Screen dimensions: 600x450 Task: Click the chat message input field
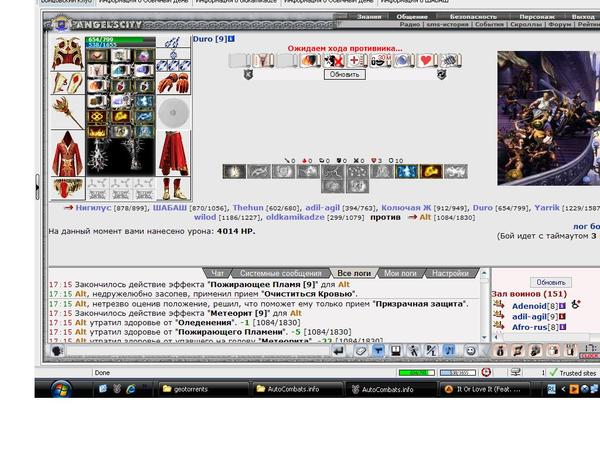[197, 351]
